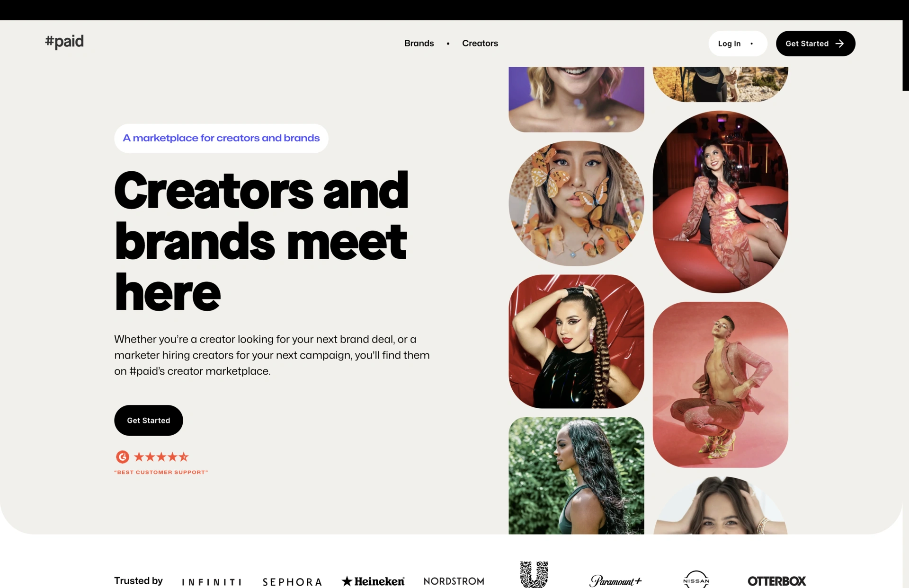
Task: Click the arrow icon in the header Get Started button
Action: point(839,44)
